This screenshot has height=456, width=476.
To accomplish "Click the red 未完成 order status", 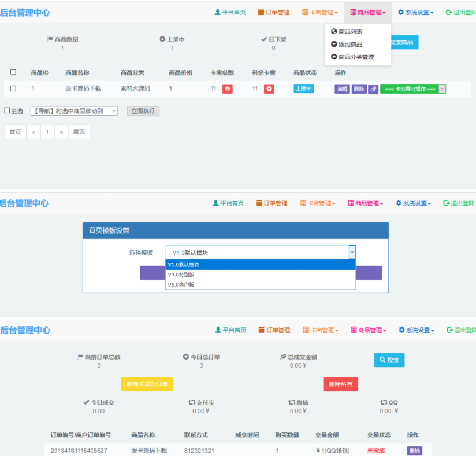I will click(x=376, y=451).
